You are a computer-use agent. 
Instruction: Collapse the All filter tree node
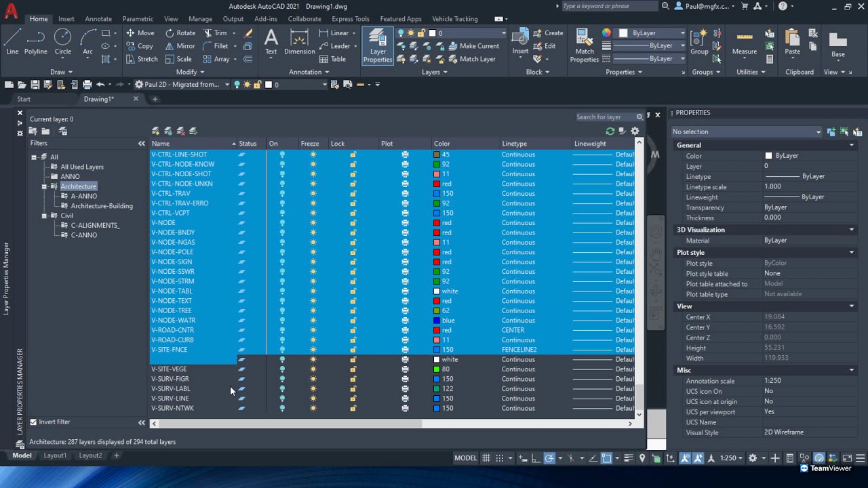[33, 157]
